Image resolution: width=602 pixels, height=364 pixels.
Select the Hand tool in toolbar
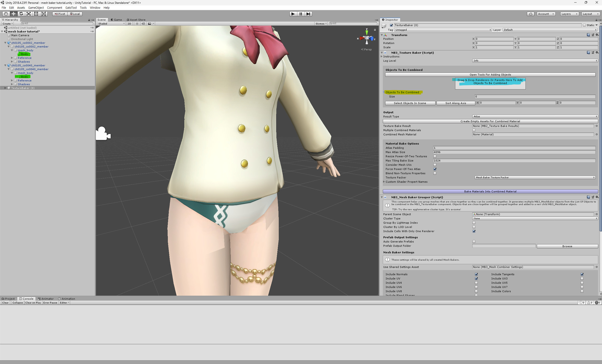(x=6, y=14)
